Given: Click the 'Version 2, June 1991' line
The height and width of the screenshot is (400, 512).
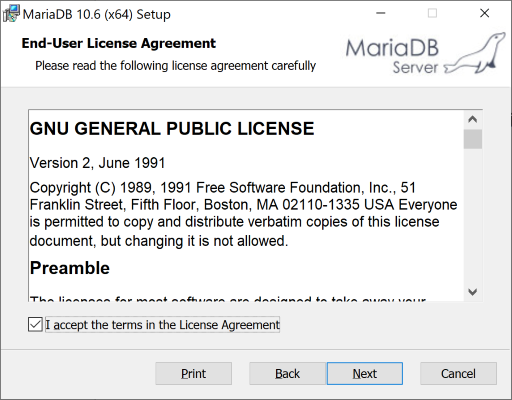Looking at the screenshot, I should 98,163.
